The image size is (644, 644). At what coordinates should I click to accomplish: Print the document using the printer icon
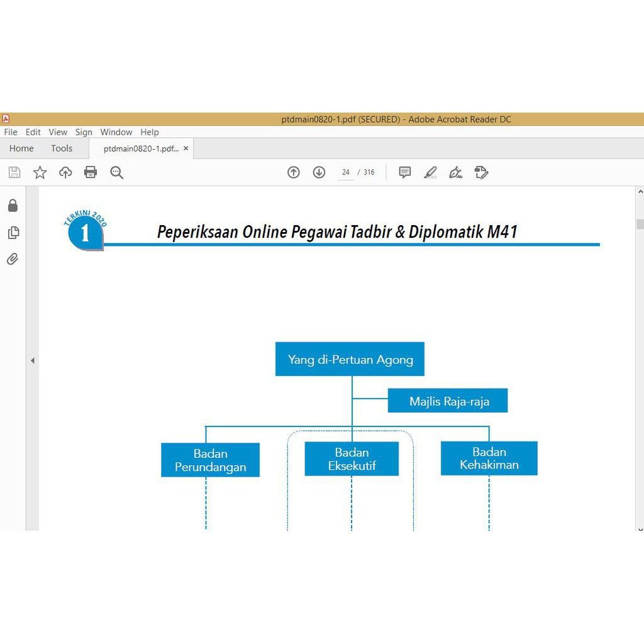pos(91,172)
